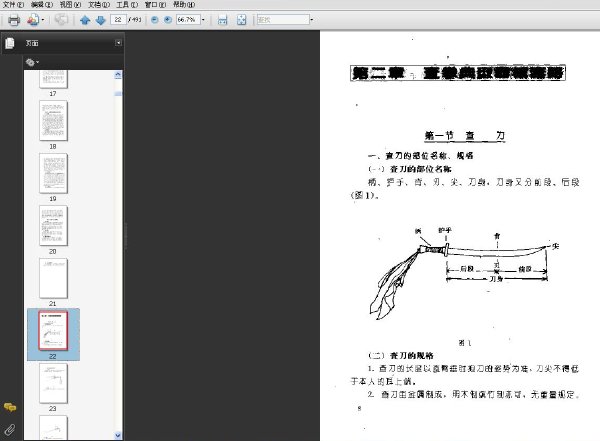Screen dimensions: 600x441
Task: Click the zoom percentage field 66.7%
Action: click(x=188, y=20)
